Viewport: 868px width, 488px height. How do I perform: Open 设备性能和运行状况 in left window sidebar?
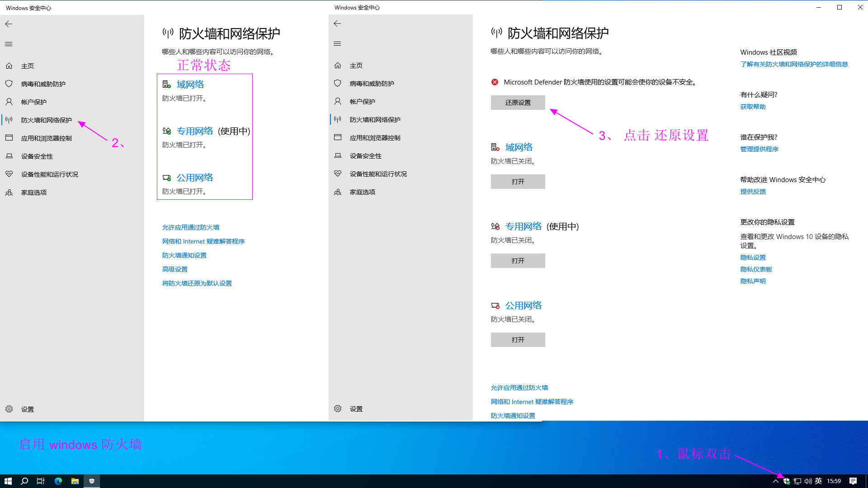click(x=49, y=174)
